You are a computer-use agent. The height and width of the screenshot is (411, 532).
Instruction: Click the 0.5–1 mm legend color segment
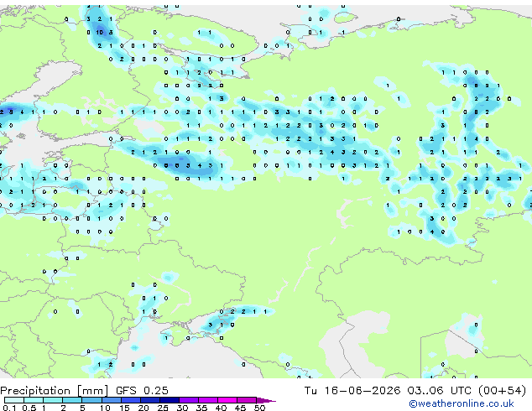(34, 400)
